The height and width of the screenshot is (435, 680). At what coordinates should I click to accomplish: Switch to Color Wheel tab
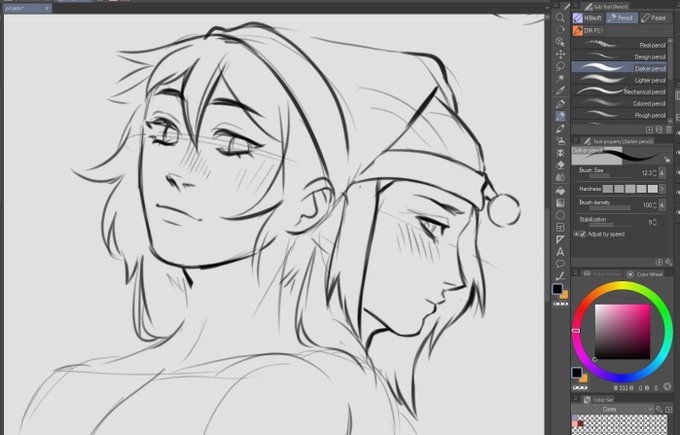coord(644,274)
